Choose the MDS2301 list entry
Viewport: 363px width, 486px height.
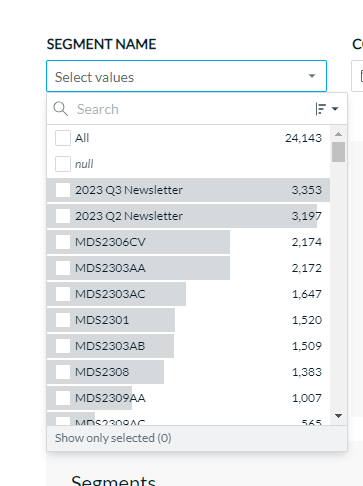[x=188, y=320]
